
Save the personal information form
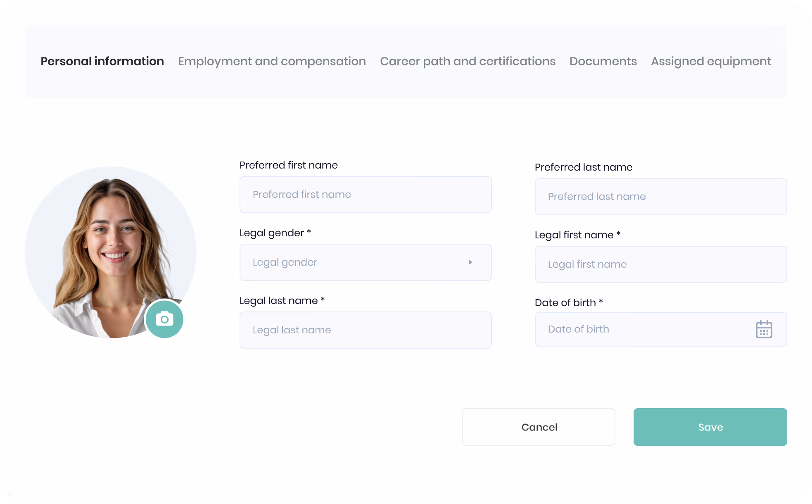(x=710, y=427)
